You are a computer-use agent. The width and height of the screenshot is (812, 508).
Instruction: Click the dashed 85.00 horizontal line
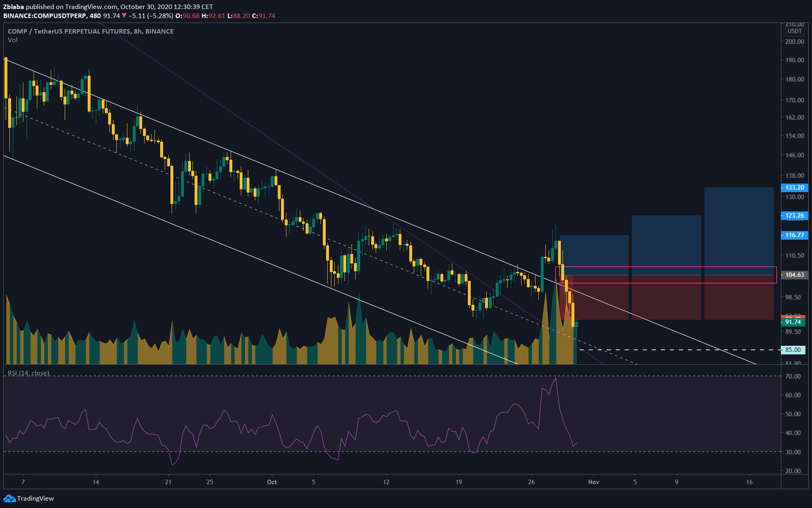point(680,350)
